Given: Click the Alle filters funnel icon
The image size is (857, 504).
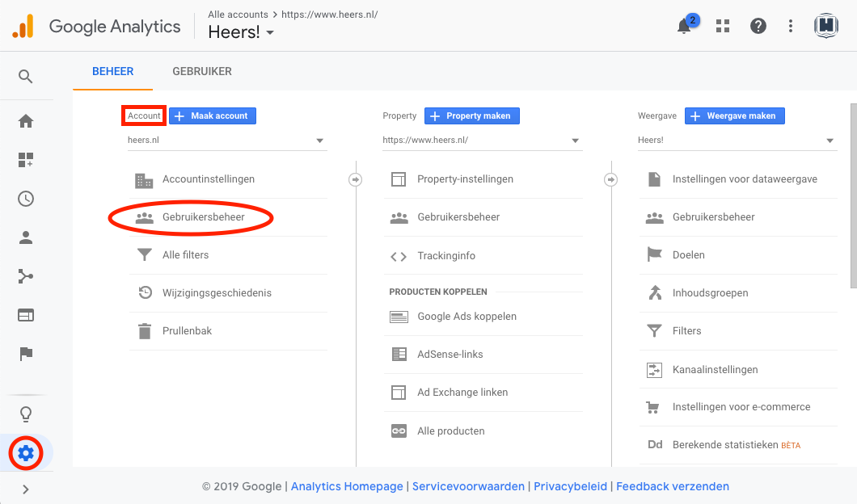Looking at the screenshot, I should pos(144,255).
